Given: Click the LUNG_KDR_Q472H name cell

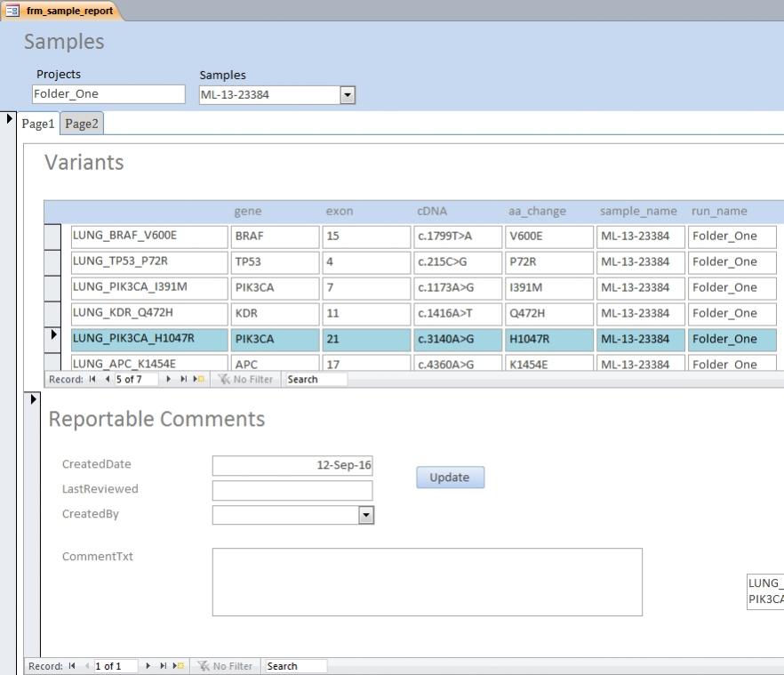Looking at the screenshot, I should (x=149, y=314).
